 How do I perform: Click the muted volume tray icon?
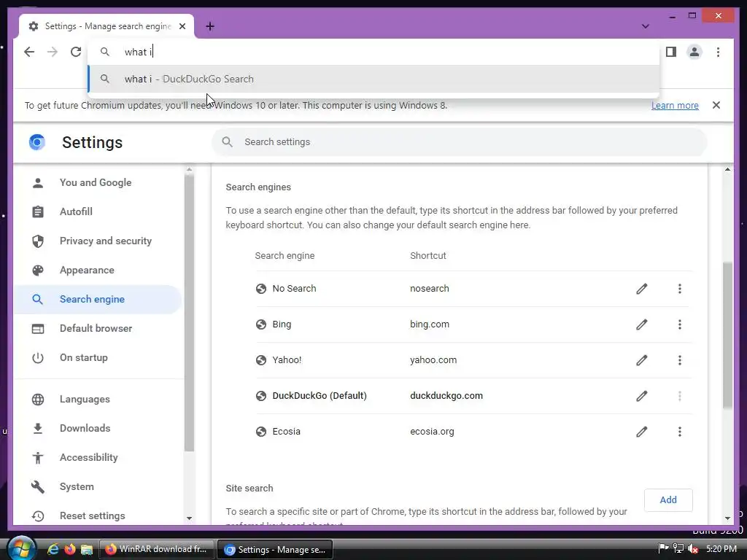point(693,549)
